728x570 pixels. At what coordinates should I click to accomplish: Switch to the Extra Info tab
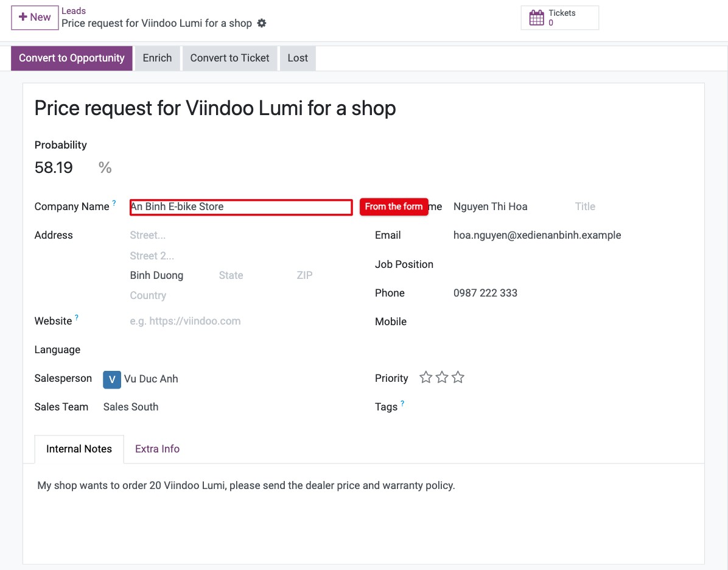coord(158,449)
